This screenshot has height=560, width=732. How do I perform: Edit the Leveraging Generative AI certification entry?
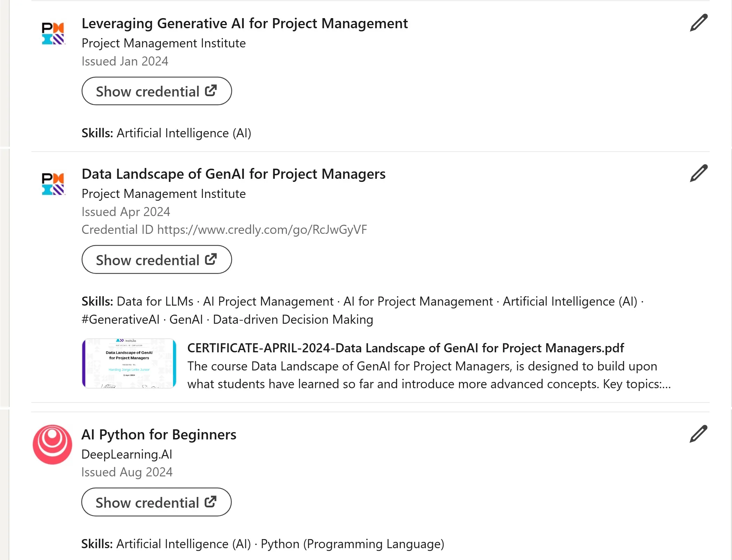(699, 23)
